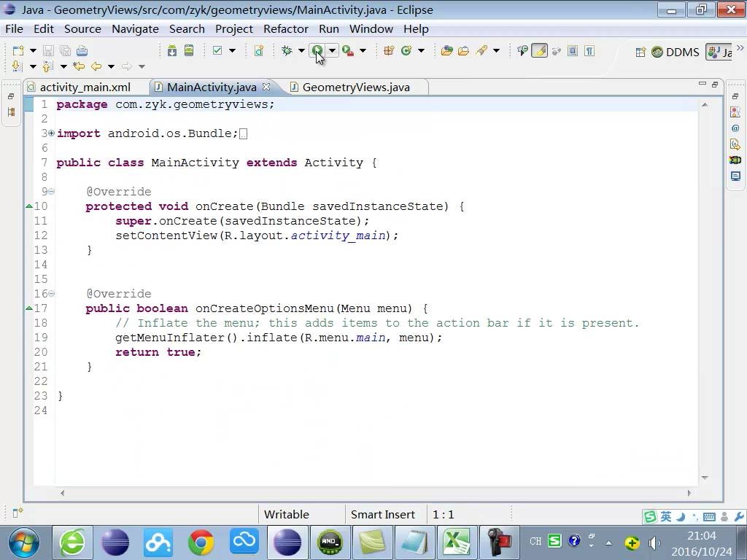This screenshot has width=747, height=560.
Task: Click the green Run button
Action: coord(317,51)
